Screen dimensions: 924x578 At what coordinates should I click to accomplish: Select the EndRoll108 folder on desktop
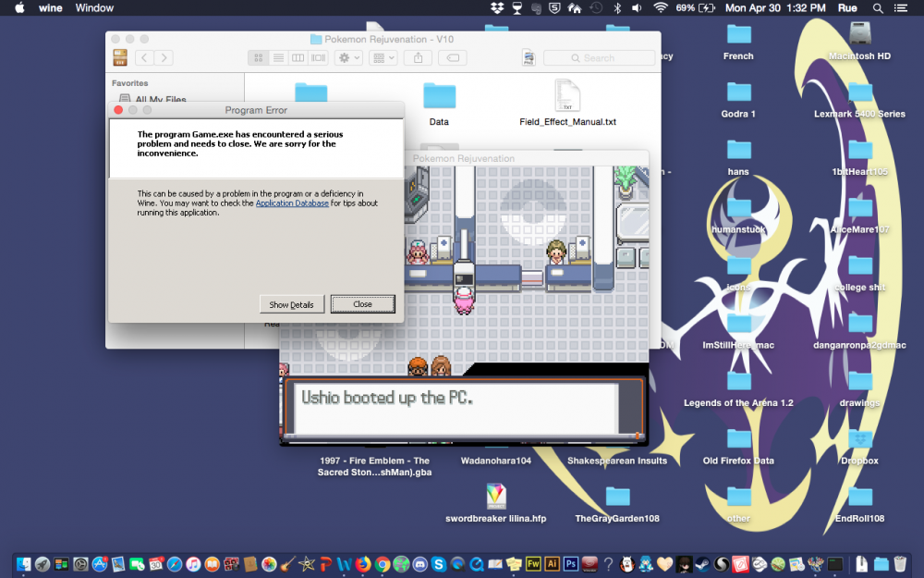click(859, 504)
